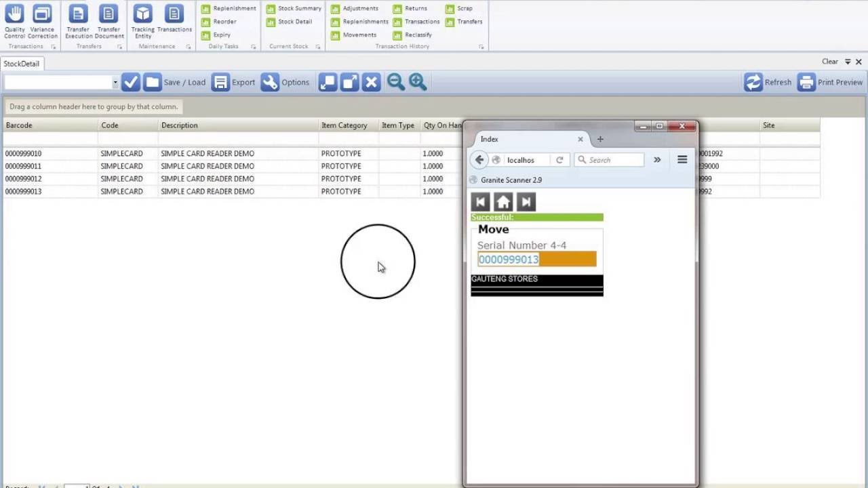Click the Serial Number input field
868x488 pixels.
click(x=537, y=260)
